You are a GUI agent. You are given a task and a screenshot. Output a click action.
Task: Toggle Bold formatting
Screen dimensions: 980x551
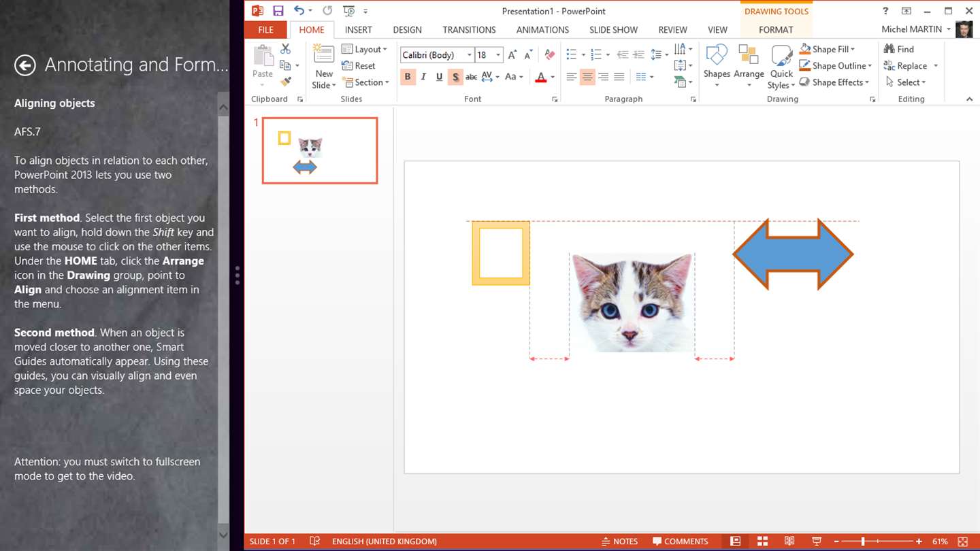coord(408,77)
